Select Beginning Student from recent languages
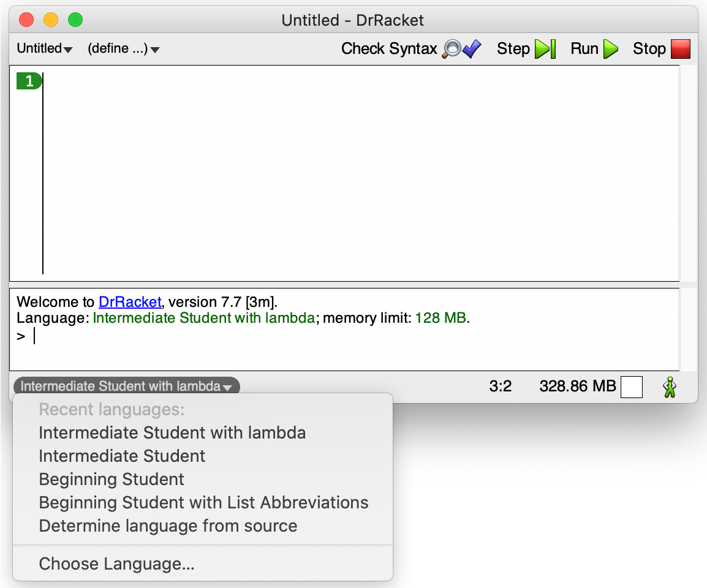The height and width of the screenshot is (588, 707). coord(111,479)
